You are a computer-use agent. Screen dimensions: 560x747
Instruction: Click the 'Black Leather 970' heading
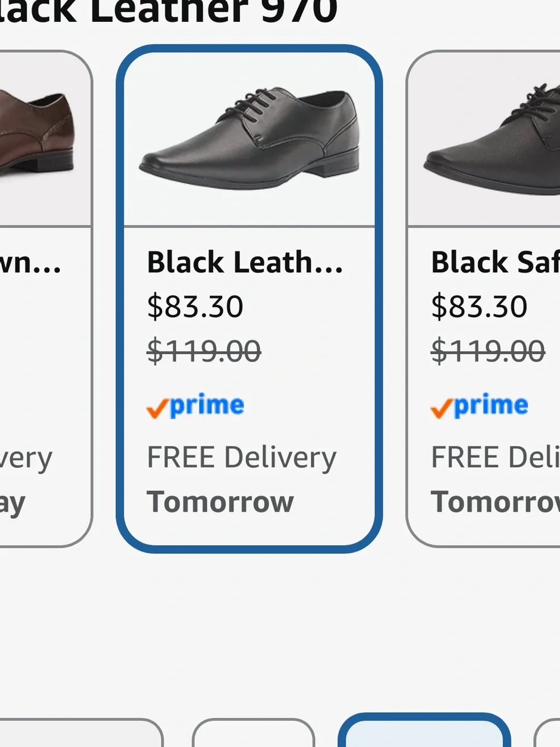[169, 12]
